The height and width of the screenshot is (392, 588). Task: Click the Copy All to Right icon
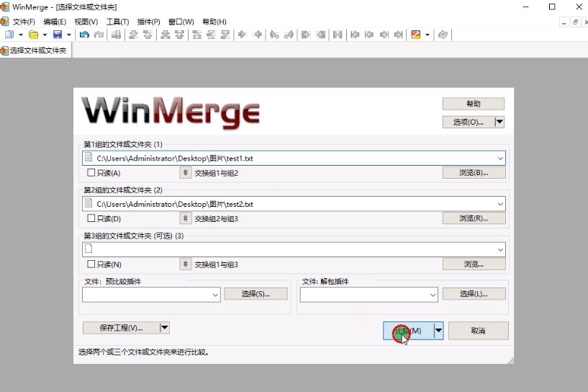click(x=306, y=35)
